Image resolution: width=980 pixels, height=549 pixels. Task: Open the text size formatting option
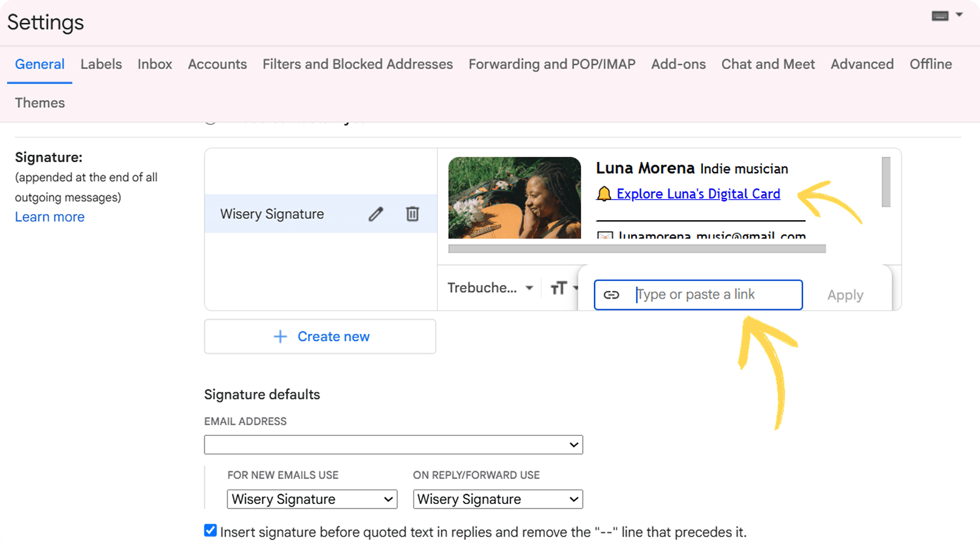560,288
